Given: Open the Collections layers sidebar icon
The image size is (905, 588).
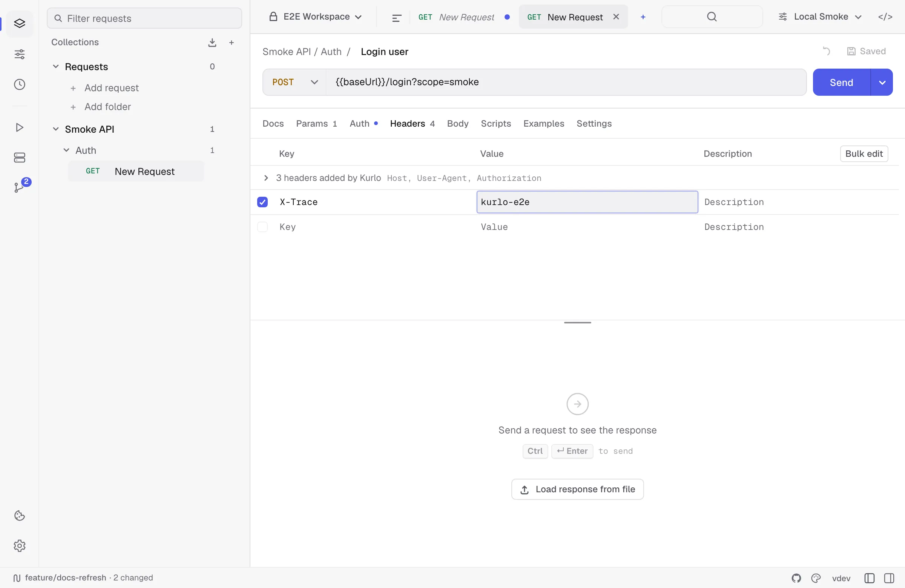Looking at the screenshot, I should pyautogui.click(x=19, y=24).
